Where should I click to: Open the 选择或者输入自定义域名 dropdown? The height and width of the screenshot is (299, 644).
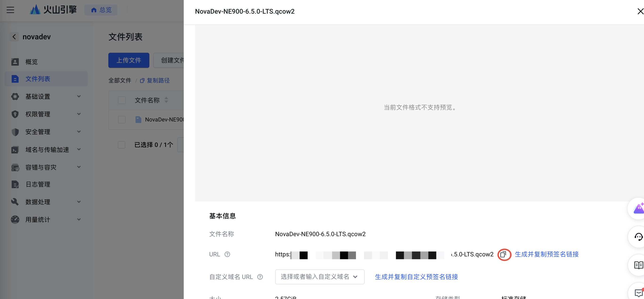pos(319,277)
